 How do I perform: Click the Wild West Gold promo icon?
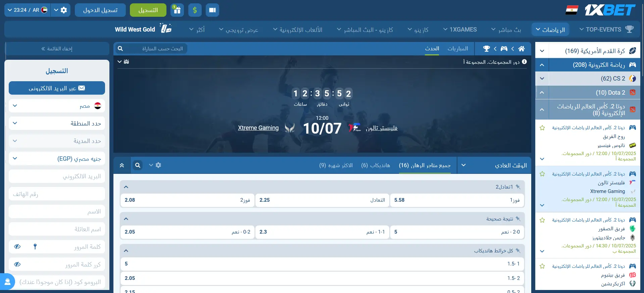166,29
